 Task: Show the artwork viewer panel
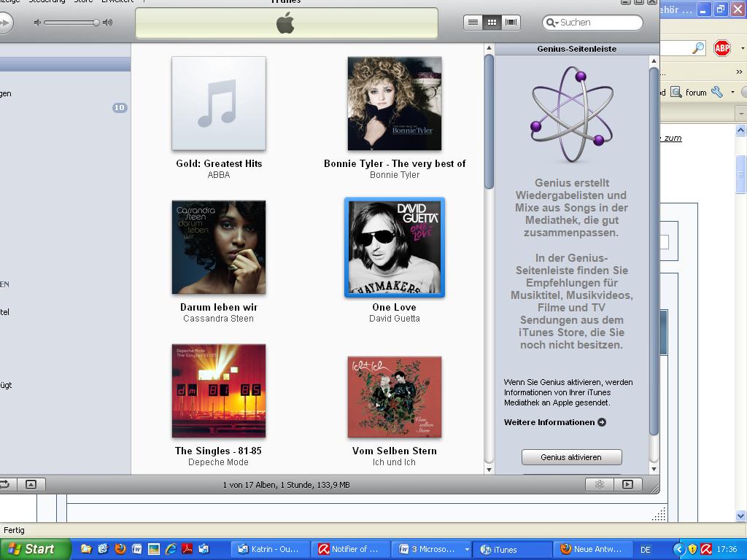pos(31,484)
